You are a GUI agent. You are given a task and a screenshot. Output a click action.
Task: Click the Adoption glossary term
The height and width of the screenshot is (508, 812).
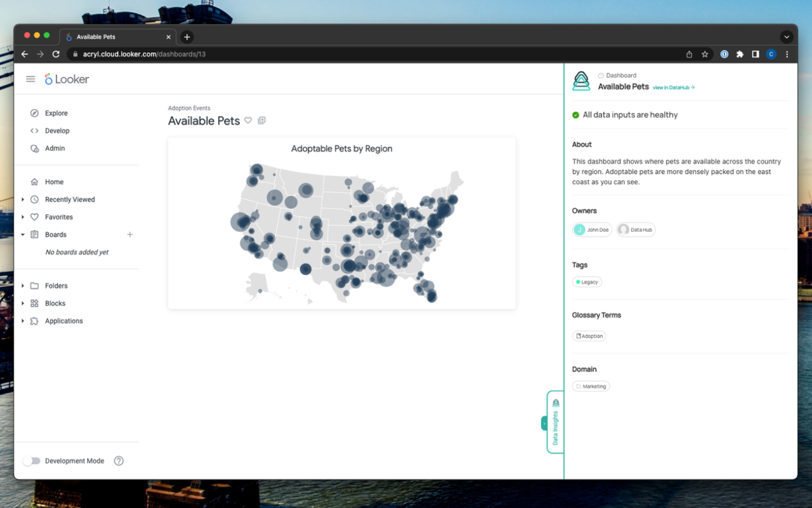tap(589, 336)
